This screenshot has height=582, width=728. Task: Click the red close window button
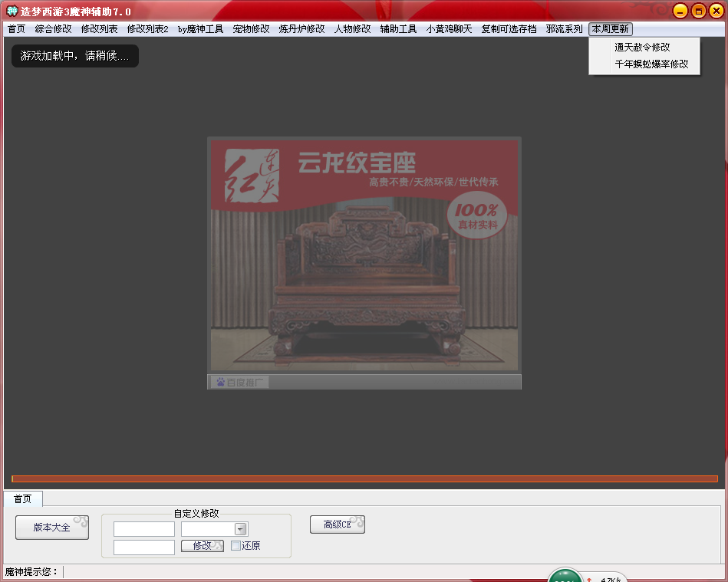click(716, 11)
